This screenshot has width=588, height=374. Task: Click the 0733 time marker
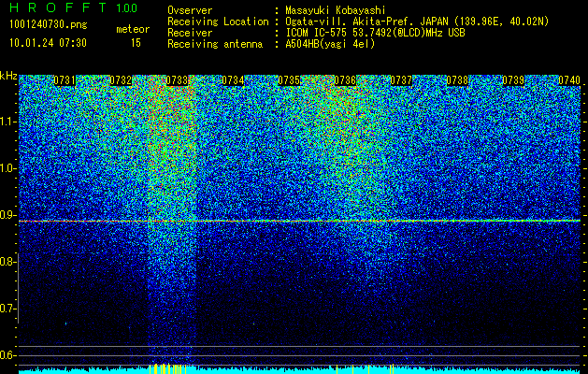pos(177,80)
